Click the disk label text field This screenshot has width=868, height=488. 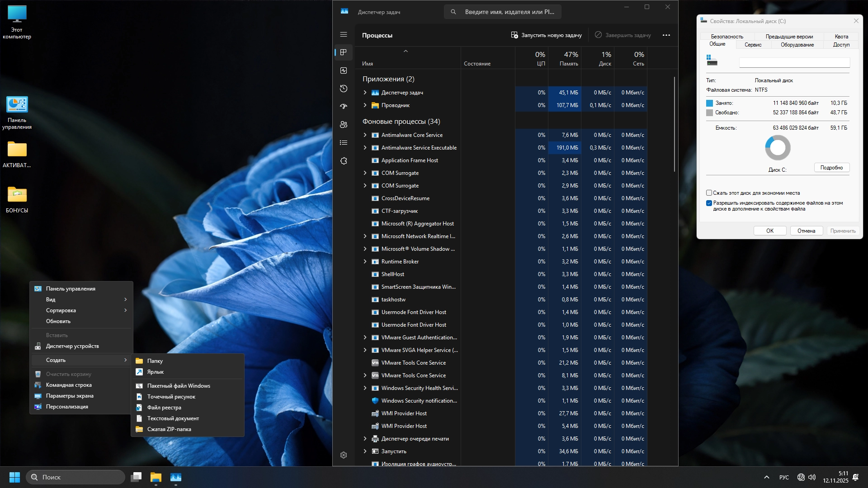[x=794, y=62]
